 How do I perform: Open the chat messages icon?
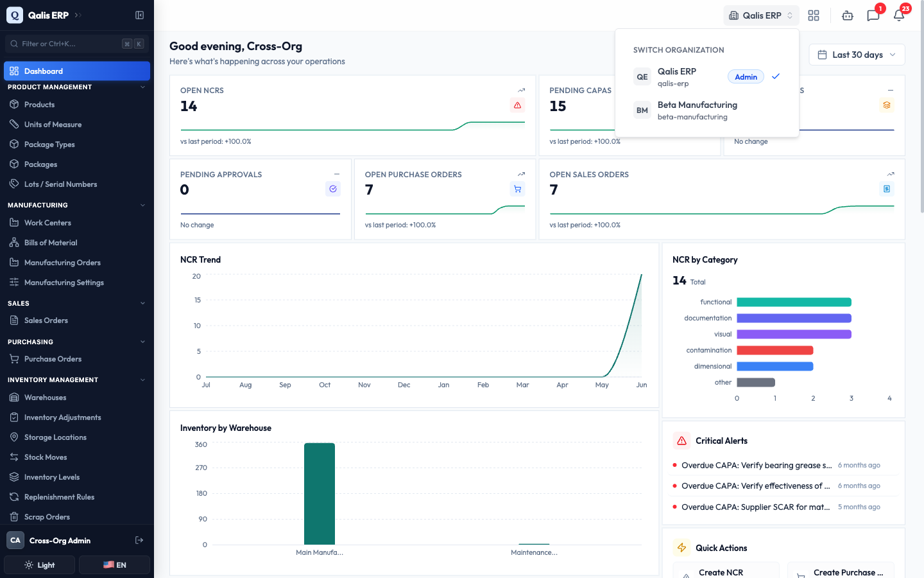point(873,15)
